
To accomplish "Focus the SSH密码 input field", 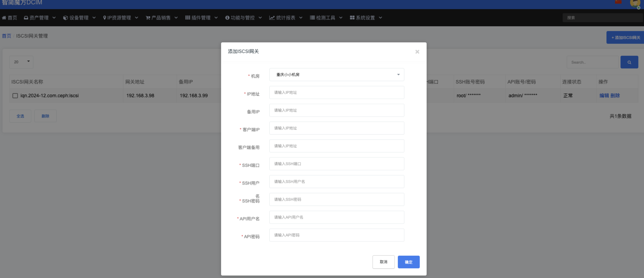I will click(x=336, y=199).
